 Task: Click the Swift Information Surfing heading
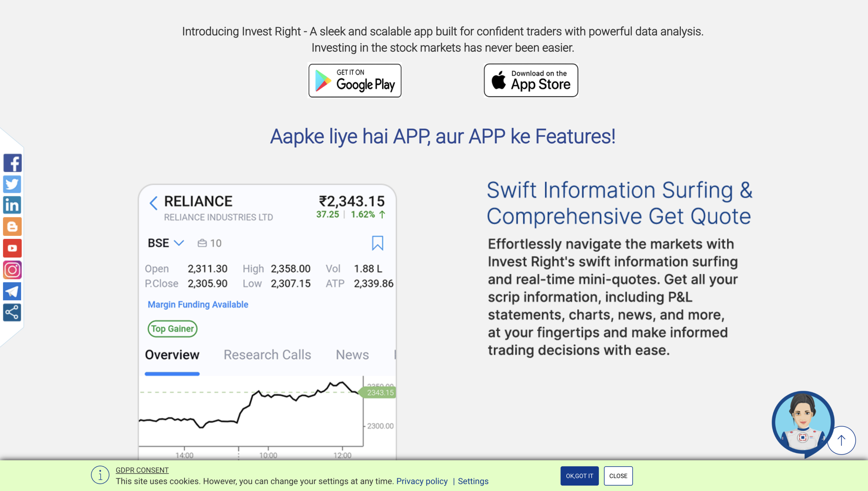click(619, 203)
